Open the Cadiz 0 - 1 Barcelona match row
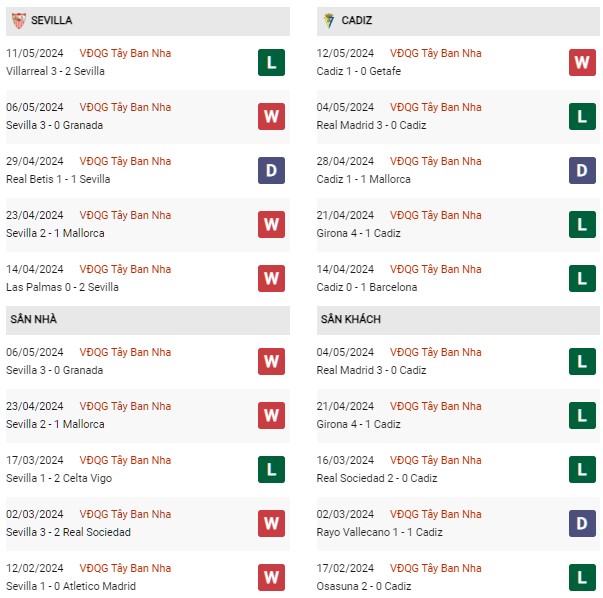603x598 pixels. 458,278
